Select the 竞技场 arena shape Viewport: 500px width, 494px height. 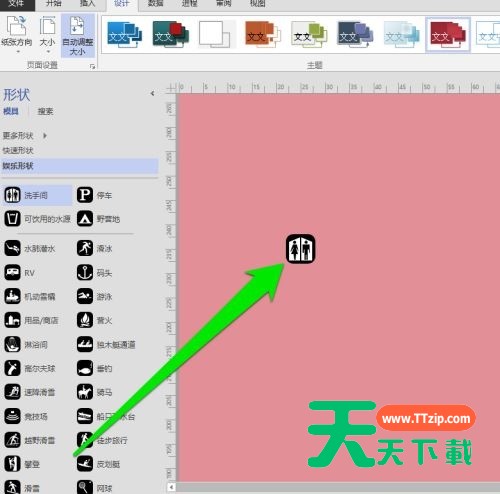pos(26,416)
